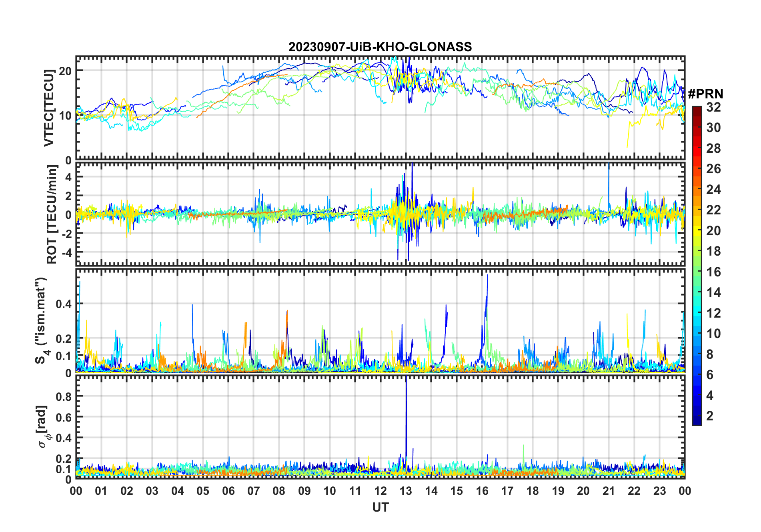The width and height of the screenshot is (761, 532).
Task: Click the 19 hour tick on UT axis
Action: pos(558,491)
